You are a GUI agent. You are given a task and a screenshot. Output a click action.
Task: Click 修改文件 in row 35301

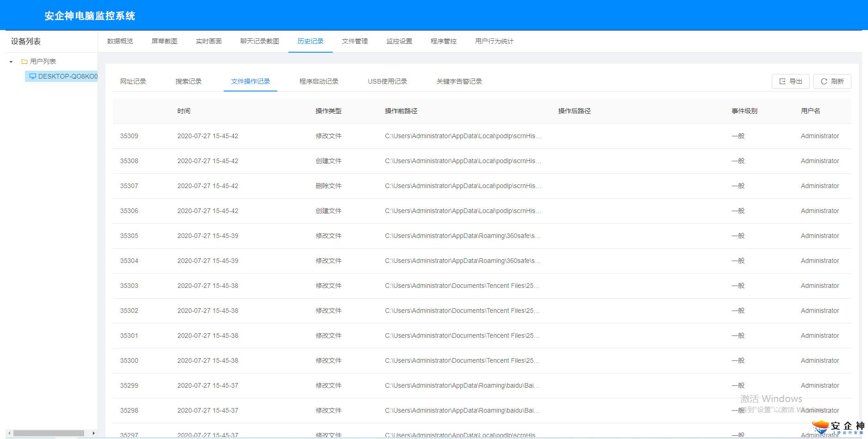329,335
